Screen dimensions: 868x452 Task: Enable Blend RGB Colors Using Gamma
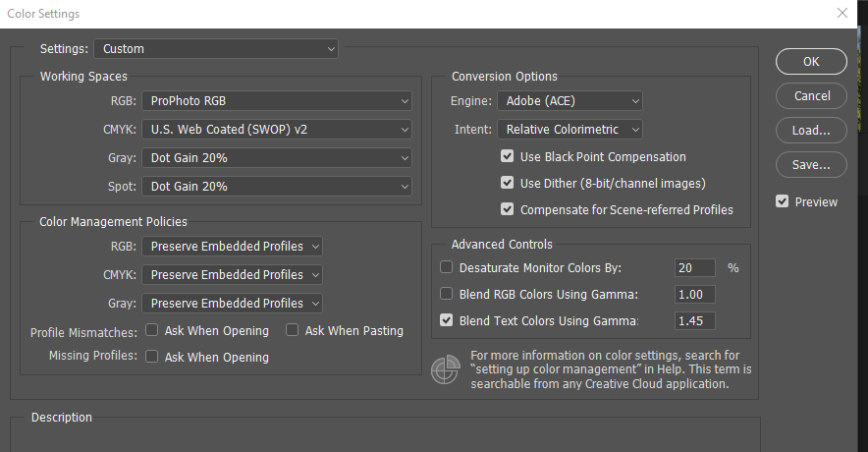click(x=447, y=294)
